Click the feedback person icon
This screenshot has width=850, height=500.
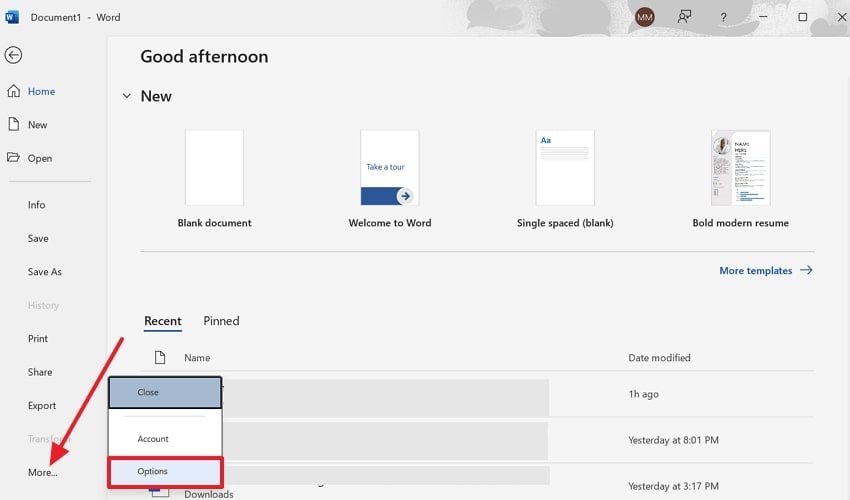pyautogui.click(x=684, y=17)
